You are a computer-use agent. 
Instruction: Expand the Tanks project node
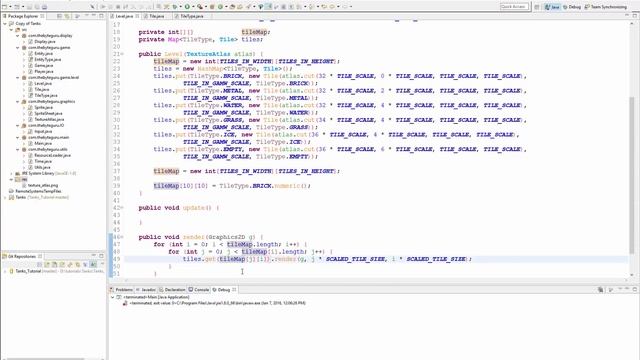(x=5, y=198)
